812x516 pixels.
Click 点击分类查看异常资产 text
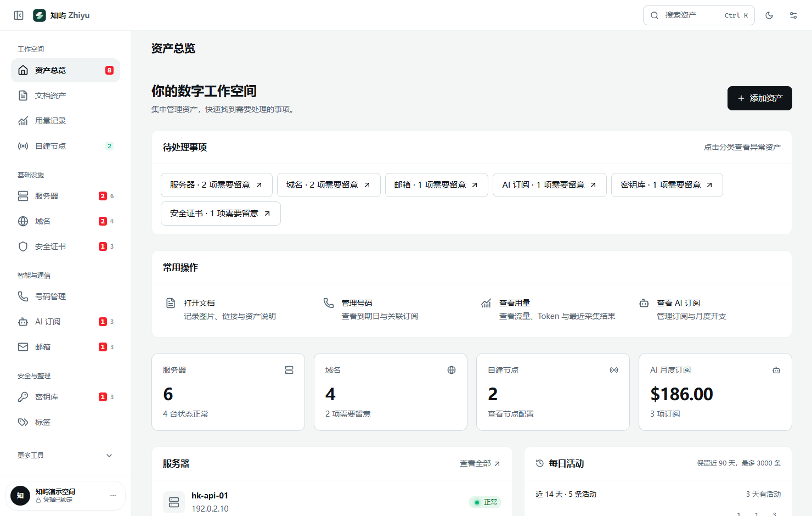click(742, 147)
